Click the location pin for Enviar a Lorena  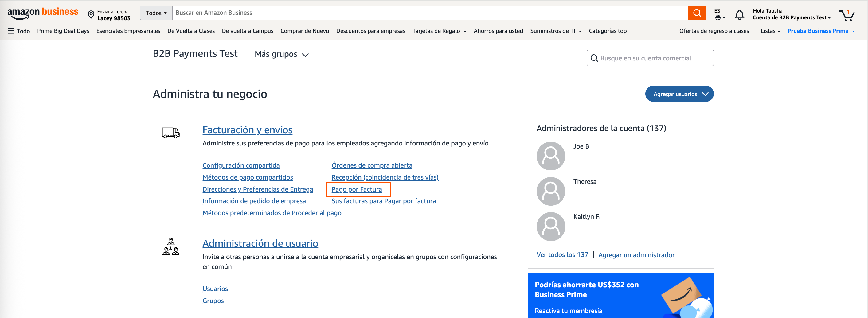pos(90,14)
